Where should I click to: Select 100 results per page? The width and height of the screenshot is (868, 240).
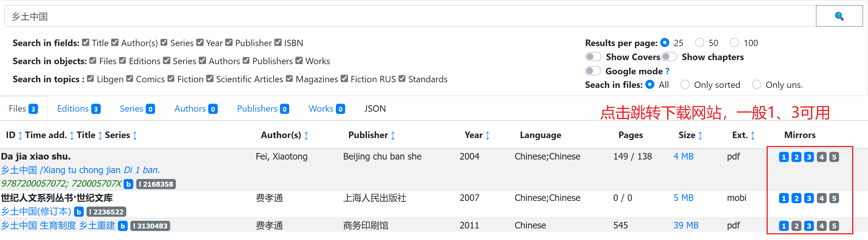[x=734, y=43]
